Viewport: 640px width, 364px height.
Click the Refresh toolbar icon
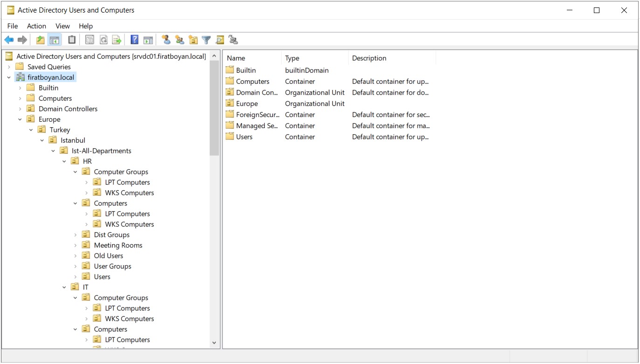click(103, 40)
